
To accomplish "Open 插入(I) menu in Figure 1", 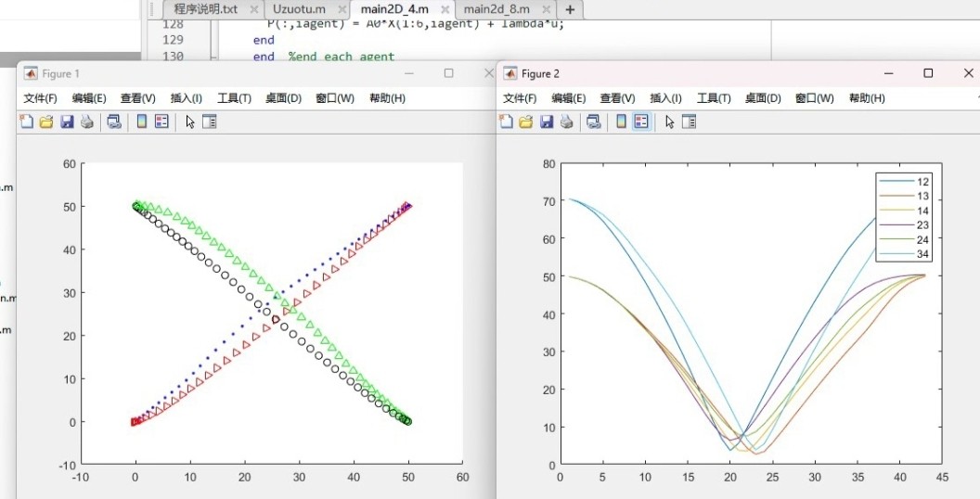I will [x=187, y=98].
